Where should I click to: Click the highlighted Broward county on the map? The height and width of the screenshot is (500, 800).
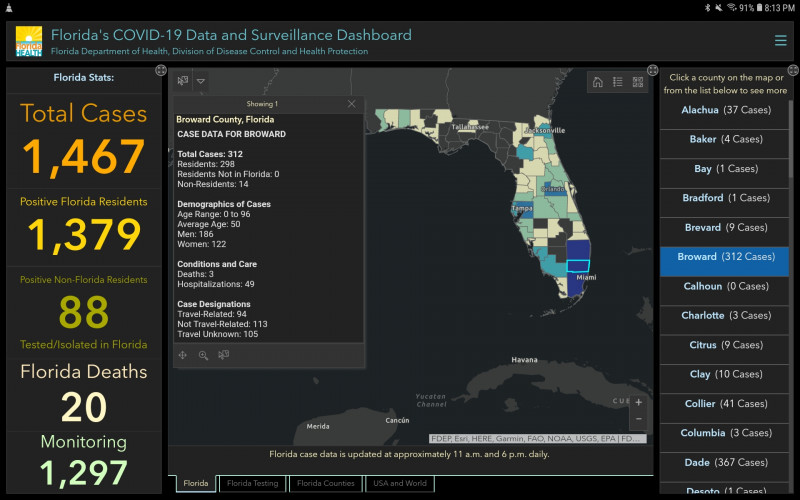[578, 266]
